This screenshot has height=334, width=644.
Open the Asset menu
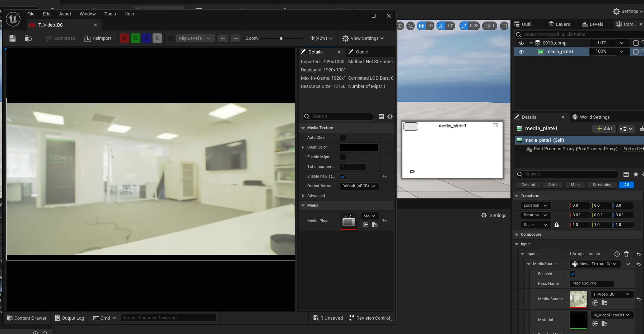tap(65, 14)
